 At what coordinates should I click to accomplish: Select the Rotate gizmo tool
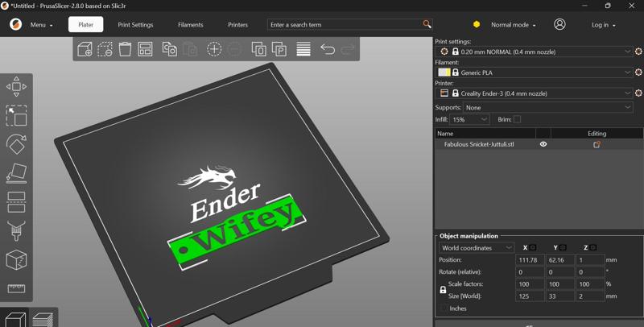pos(16,144)
